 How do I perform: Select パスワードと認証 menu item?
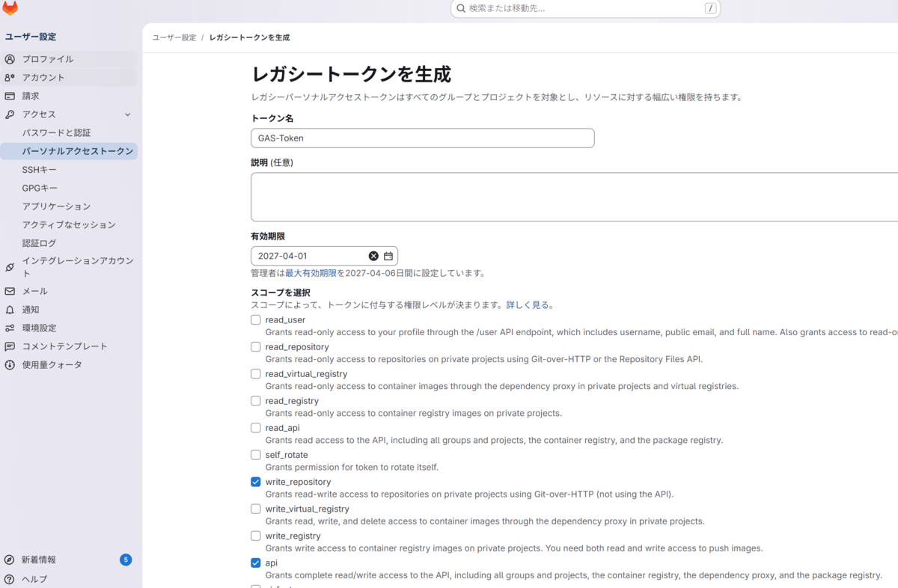click(69, 132)
